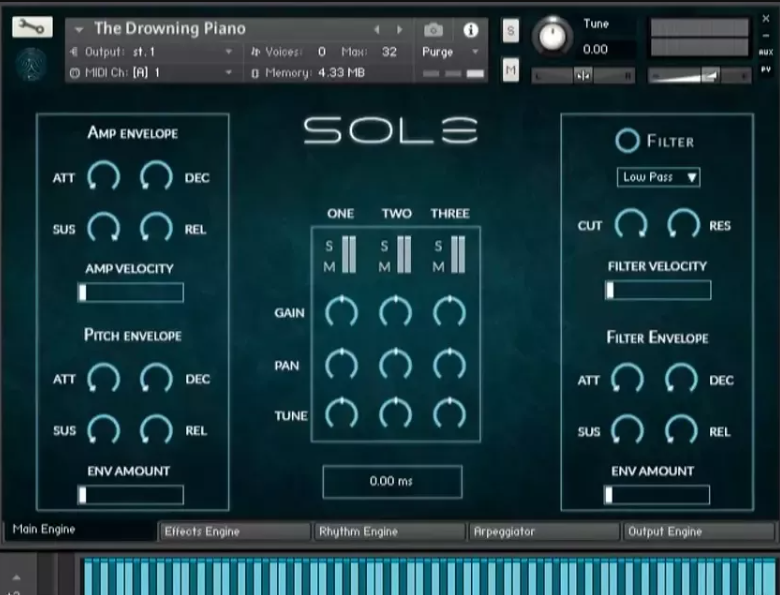Click the GAIN knob for layer TWO
780x595 pixels.
395,311
